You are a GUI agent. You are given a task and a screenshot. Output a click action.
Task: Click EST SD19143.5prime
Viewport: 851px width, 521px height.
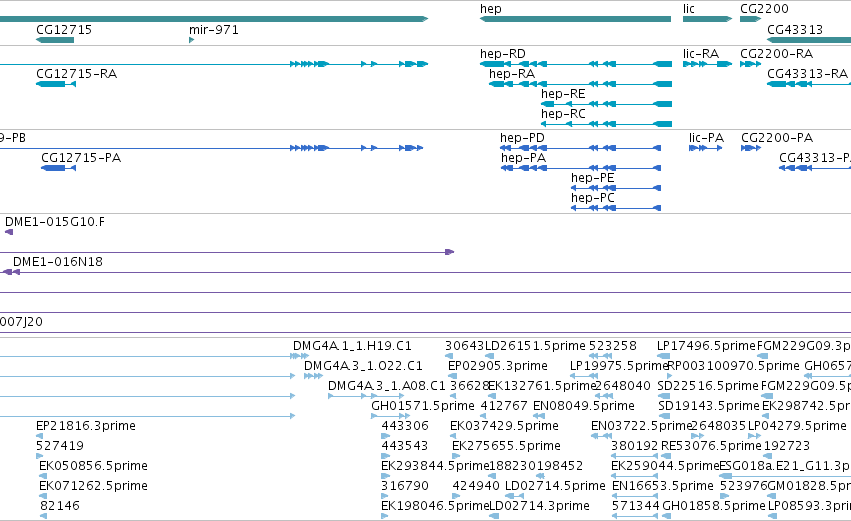[709, 406]
